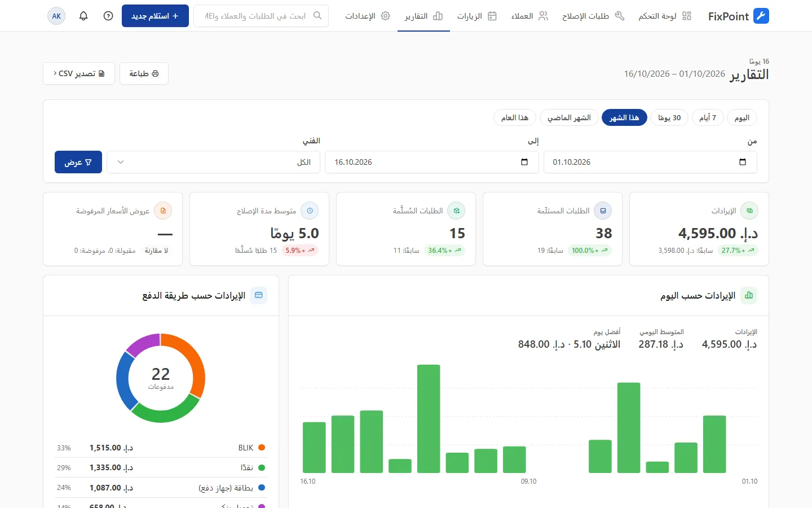Click the search orders and customers field
812x508 pixels.
(x=261, y=16)
